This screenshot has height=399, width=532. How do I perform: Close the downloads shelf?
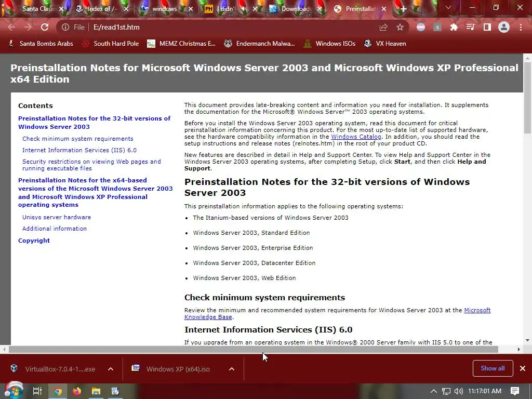tap(523, 368)
